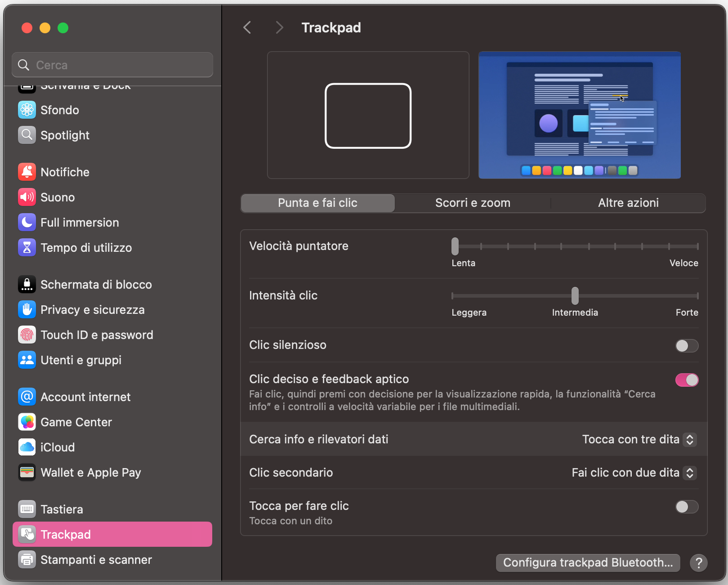Image resolution: width=728 pixels, height=585 pixels.
Task: Click the Full immersion moon icon
Action: (x=27, y=222)
